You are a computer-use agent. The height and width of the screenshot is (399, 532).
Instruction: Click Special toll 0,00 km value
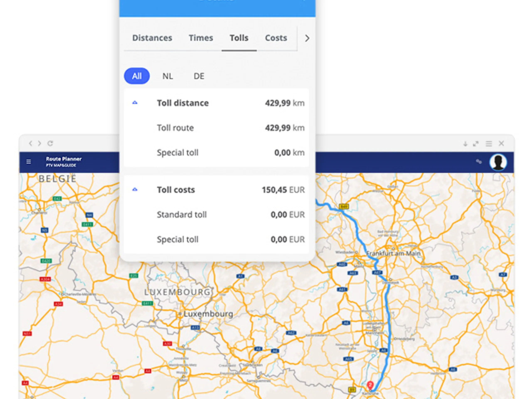[289, 153]
